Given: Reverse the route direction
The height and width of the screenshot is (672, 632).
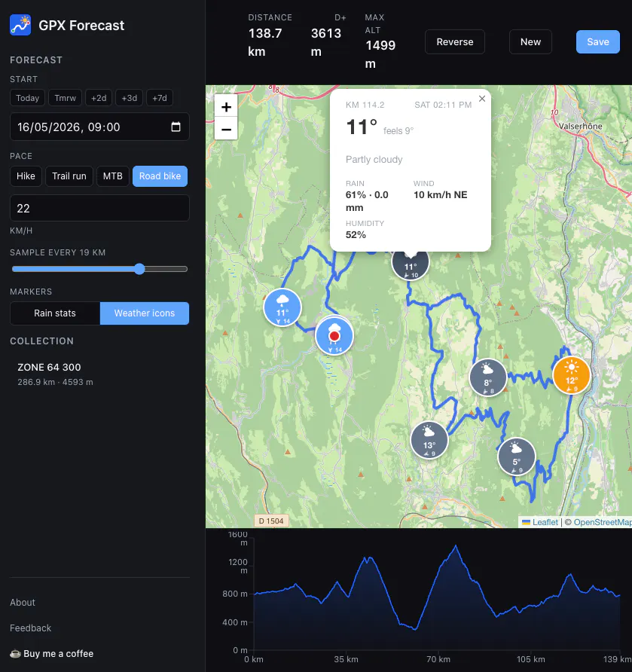Looking at the screenshot, I should pos(455,42).
